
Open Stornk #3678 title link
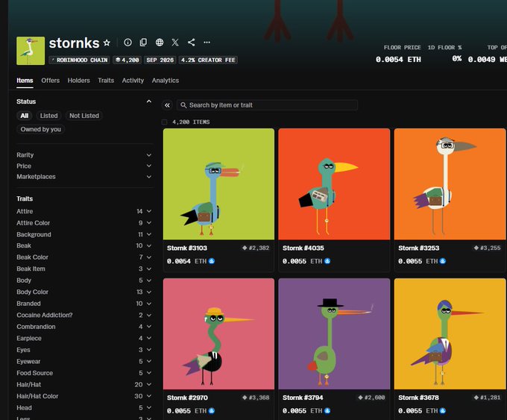(x=418, y=398)
